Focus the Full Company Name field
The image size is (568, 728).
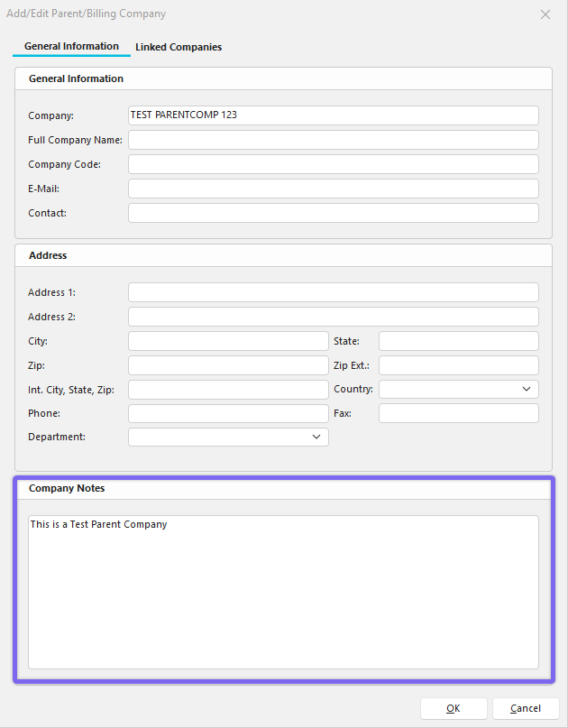click(333, 140)
